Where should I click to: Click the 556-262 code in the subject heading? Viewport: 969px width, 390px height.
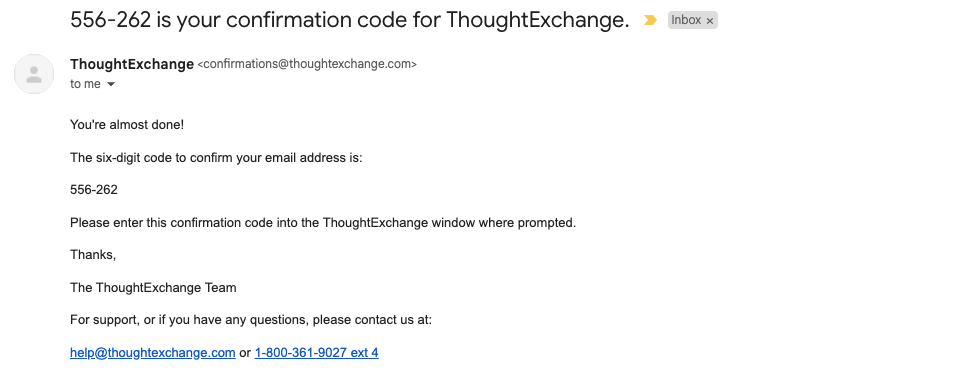click(x=111, y=20)
